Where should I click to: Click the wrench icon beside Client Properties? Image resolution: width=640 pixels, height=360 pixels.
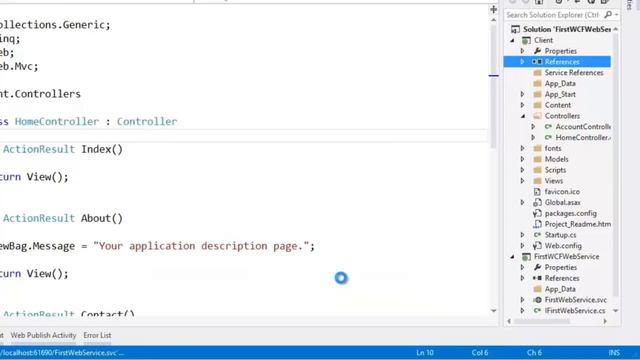[x=537, y=51]
